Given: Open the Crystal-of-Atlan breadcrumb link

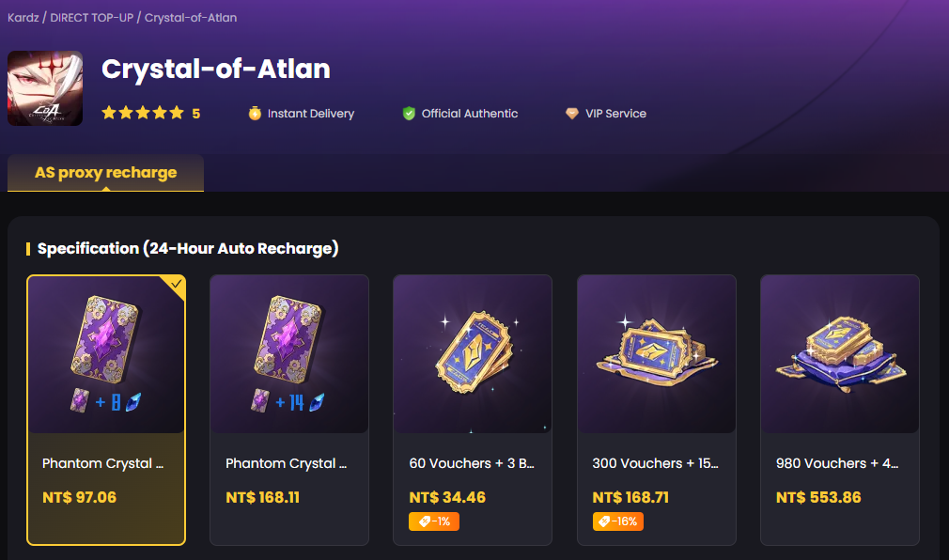Looking at the screenshot, I should (x=189, y=17).
